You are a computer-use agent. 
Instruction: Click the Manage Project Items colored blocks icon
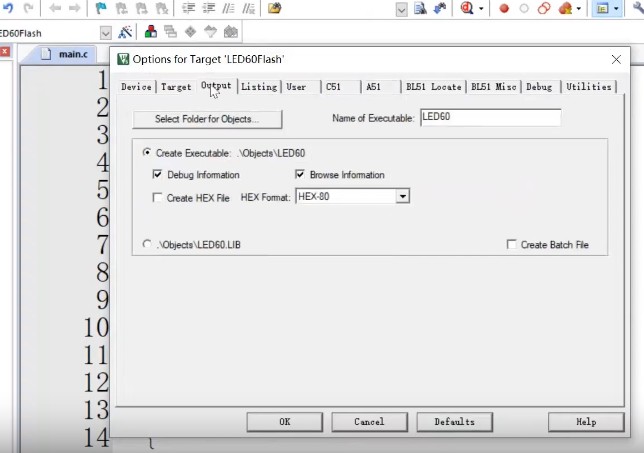point(151,32)
